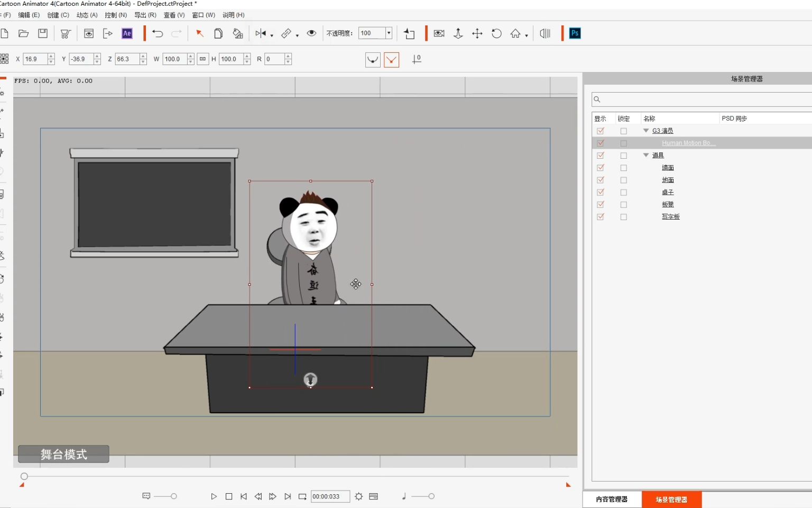Click the layer order icon after opacity

tap(409, 33)
